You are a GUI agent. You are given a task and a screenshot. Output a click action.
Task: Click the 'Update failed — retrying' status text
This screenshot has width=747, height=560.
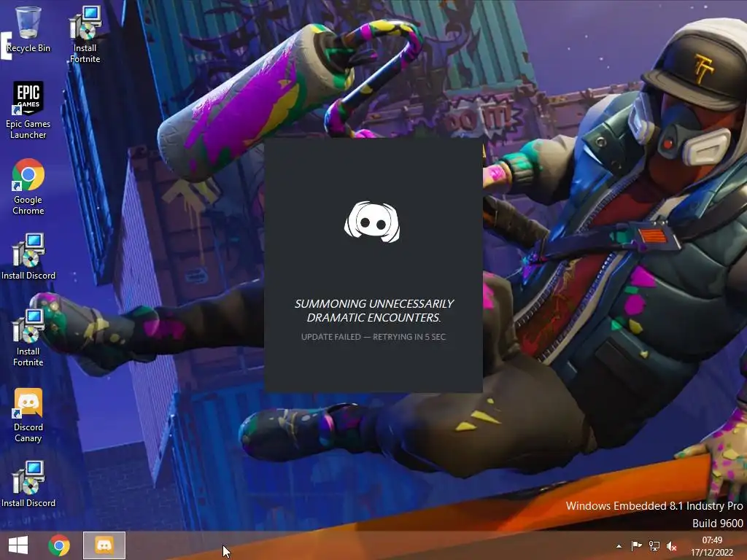pyautogui.click(x=373, y=337)
